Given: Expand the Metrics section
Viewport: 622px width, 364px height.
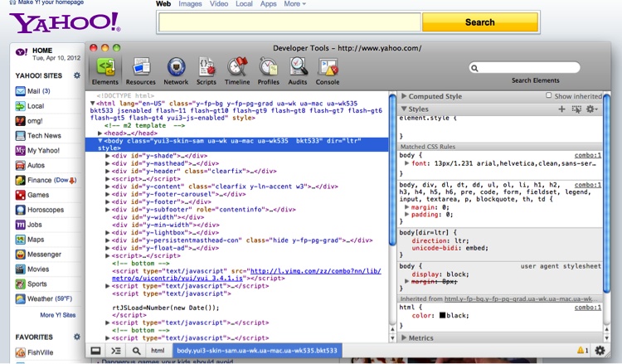Looking at the screenshot, I should pos(404,337).
